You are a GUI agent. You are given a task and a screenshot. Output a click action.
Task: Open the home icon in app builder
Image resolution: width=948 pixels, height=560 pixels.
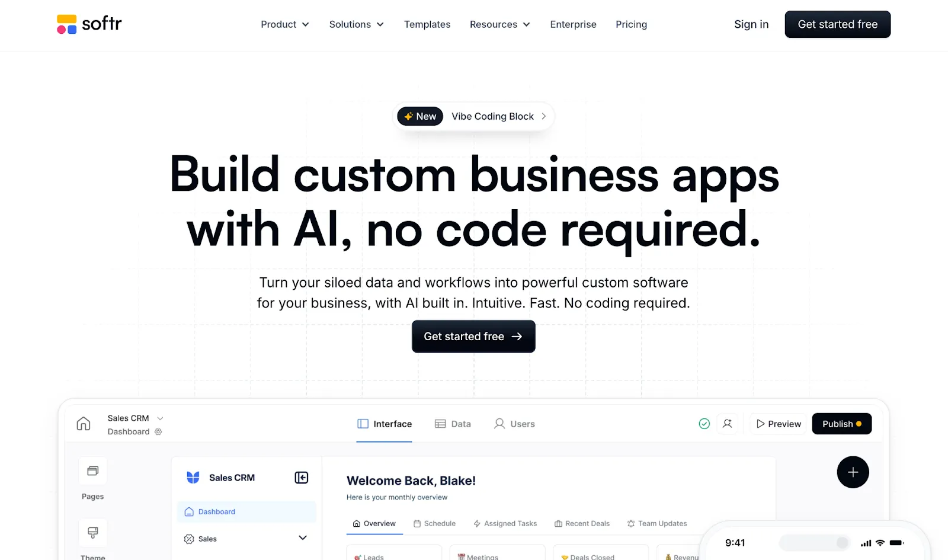click(x=84, y=424)
